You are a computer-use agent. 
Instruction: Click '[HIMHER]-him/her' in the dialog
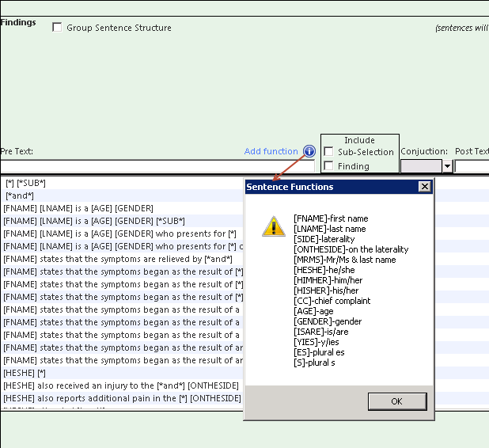(328, 280)
